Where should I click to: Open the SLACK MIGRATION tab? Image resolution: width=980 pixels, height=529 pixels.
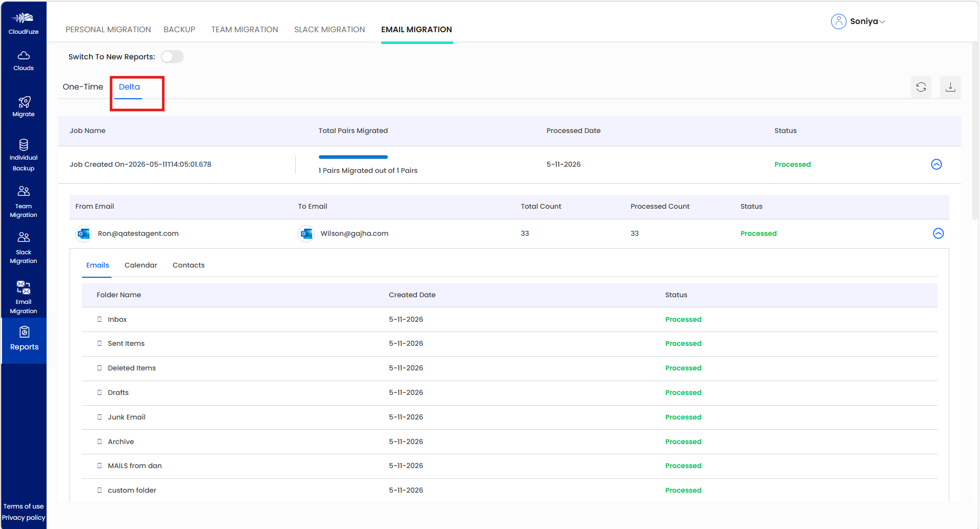[x=330, y=30]
